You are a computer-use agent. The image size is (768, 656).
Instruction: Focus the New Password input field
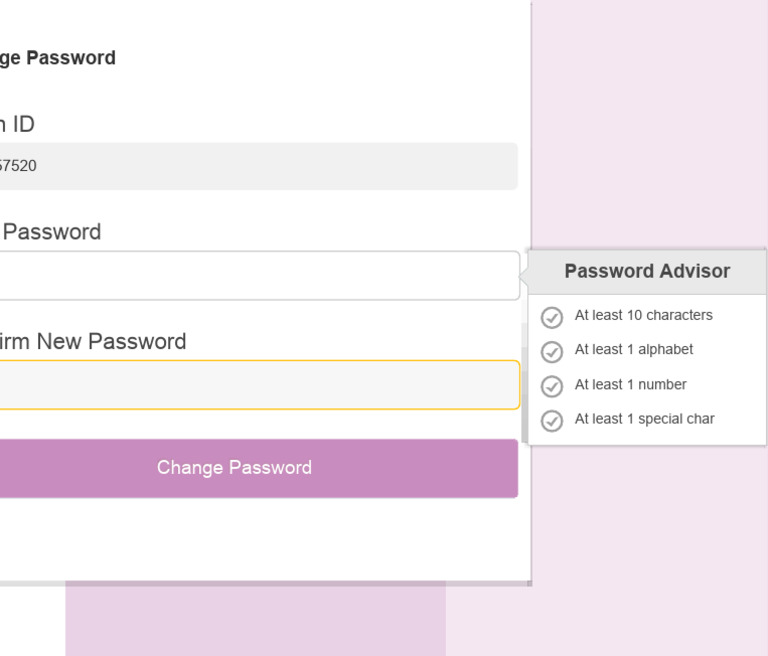point(258,276)
